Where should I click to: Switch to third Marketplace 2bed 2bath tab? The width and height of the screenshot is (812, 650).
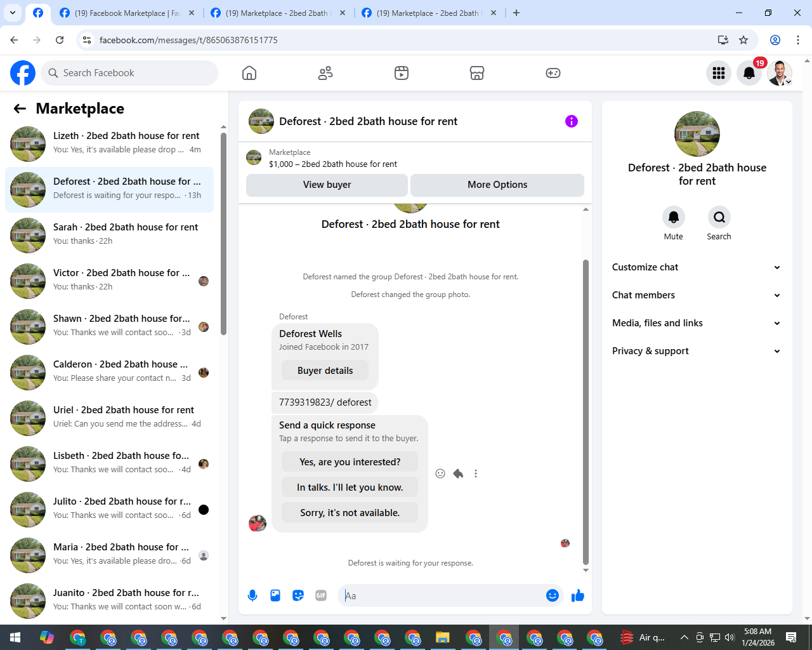(429, 13)
